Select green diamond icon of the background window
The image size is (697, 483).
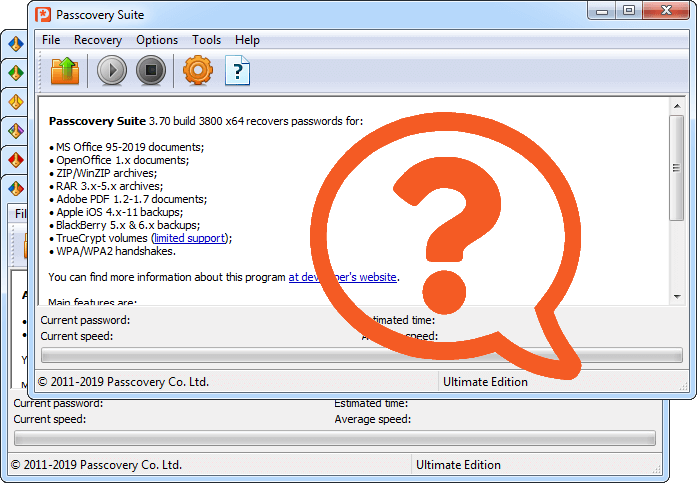click(x=16, y=72)
